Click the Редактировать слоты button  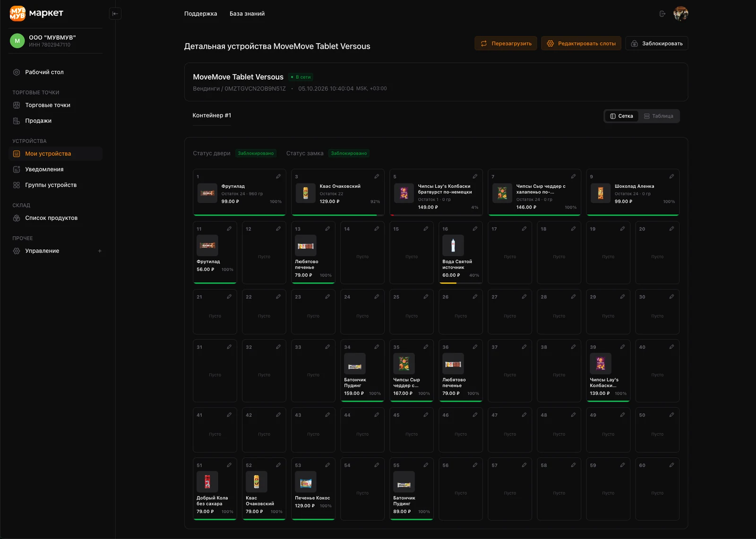[581, 43]
